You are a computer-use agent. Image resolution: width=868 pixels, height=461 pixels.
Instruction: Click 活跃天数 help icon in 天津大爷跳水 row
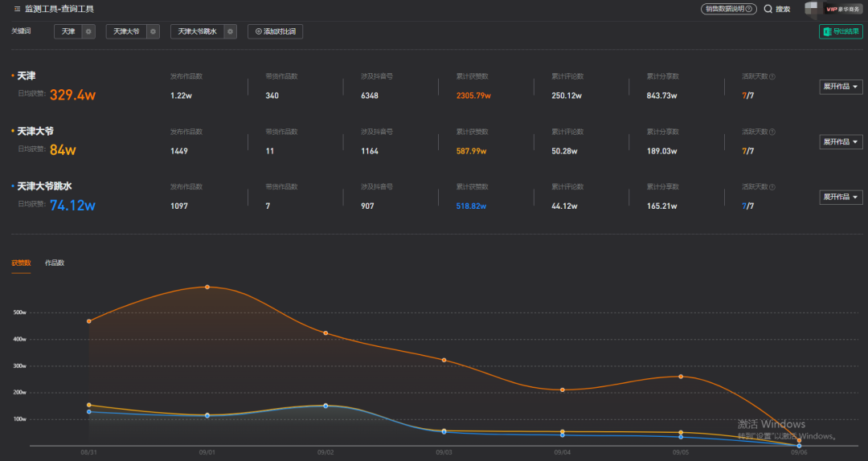772,187
